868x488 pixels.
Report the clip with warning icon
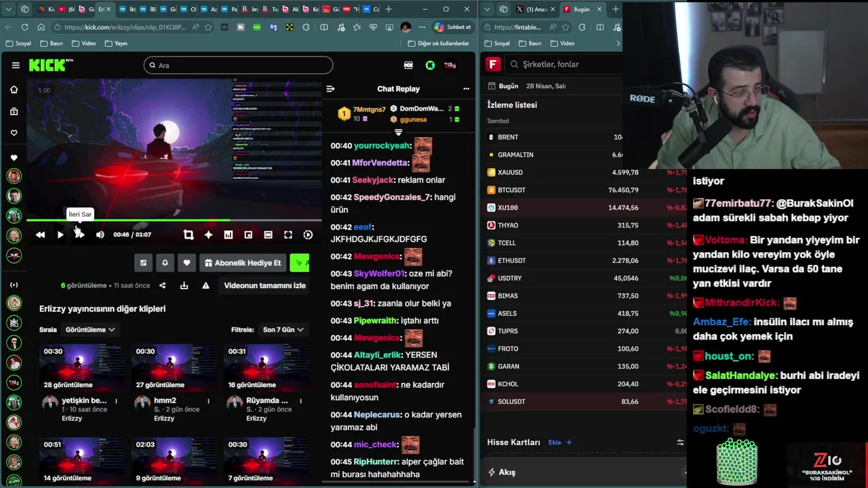pyautogui.click(x=205, y=285)
